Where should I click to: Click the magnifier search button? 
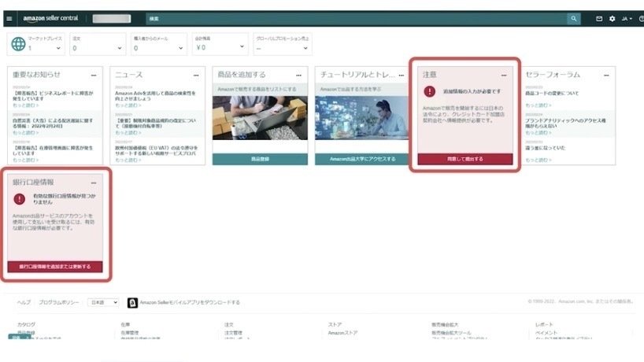[x=574, y=18]
